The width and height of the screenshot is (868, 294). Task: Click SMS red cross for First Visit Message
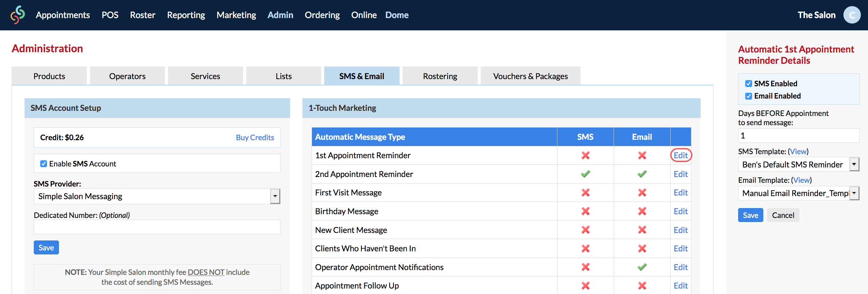(x=585, y=193)
